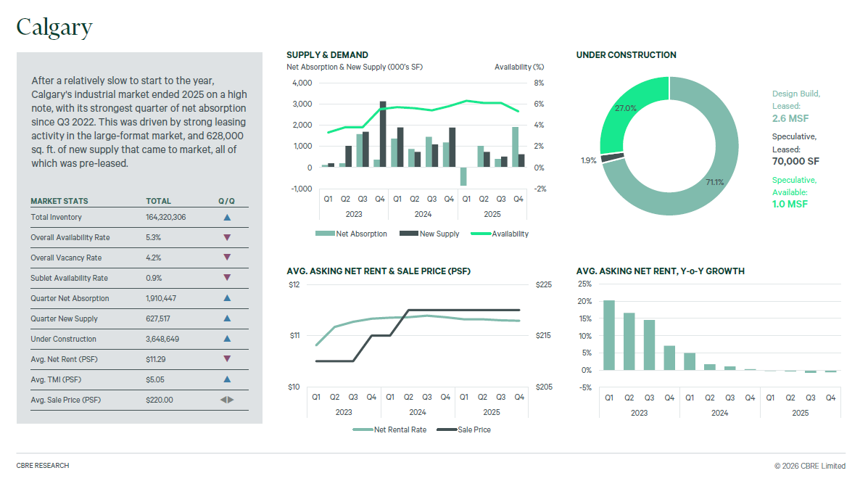The image size is (868, 481).
Task: Click the up arrow for Total Inventory
Action: point(227,217)
